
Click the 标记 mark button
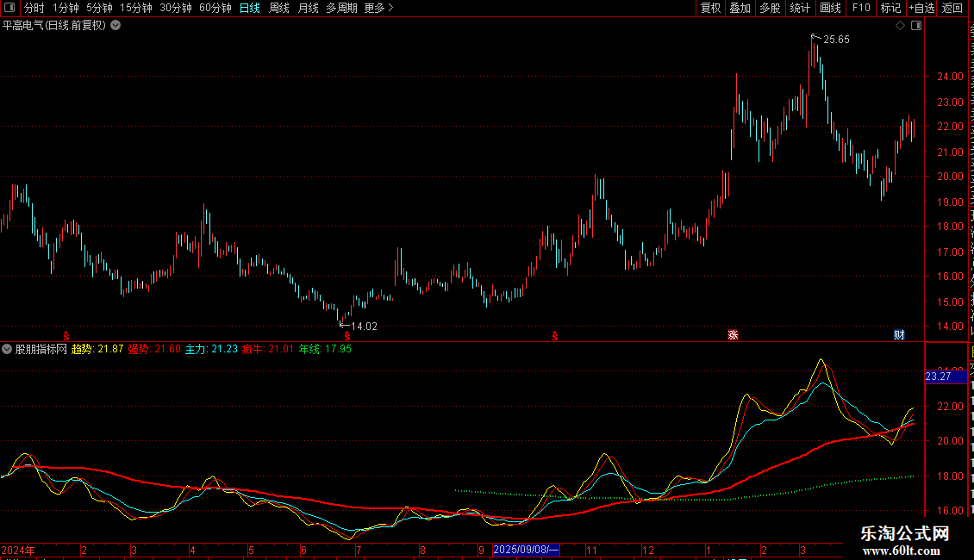tap(890, 8)
